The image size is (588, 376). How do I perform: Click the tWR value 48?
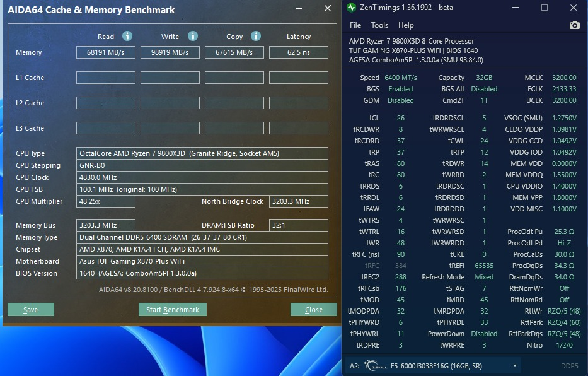400,243
